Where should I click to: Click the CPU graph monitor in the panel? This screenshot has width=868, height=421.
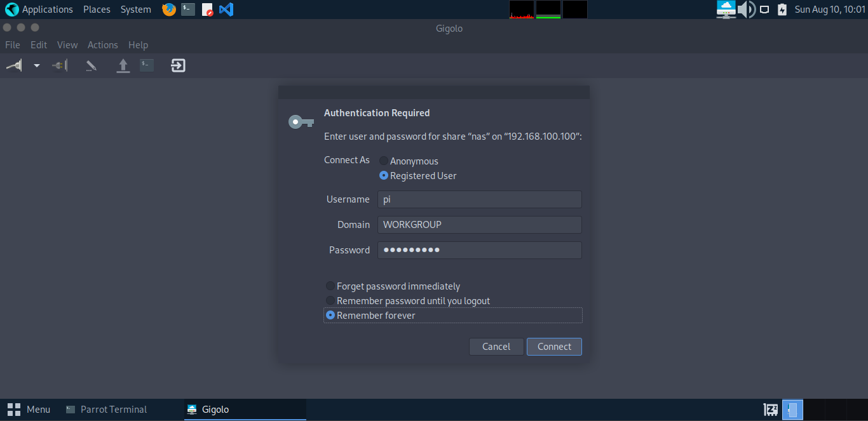pos(521,9)
